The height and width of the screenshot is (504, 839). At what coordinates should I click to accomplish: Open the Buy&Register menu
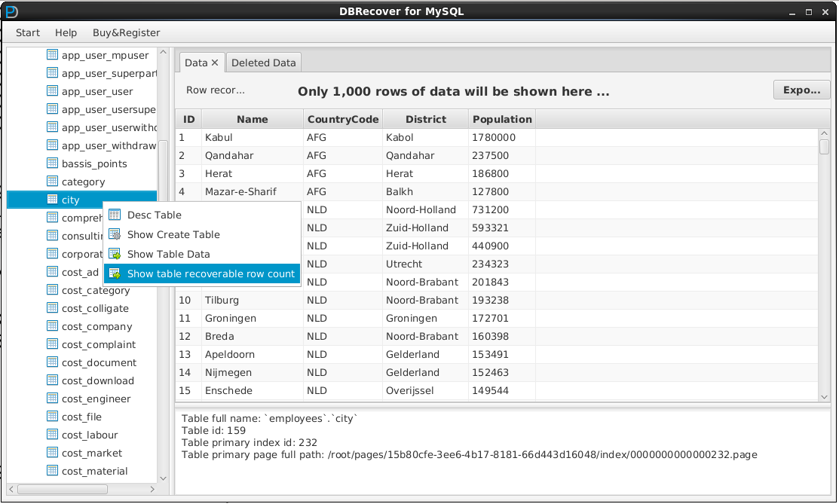(x=126, y=32)
